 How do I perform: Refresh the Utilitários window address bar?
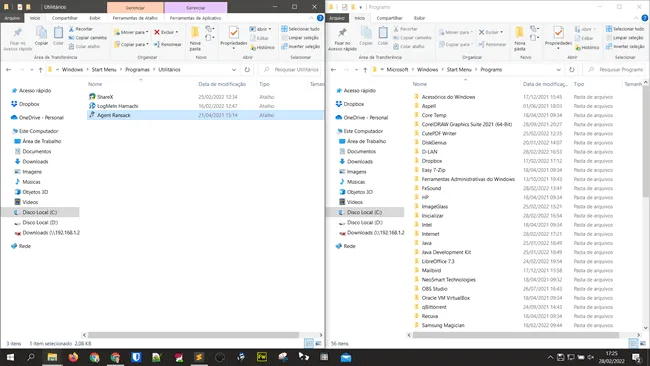(247, 70)
